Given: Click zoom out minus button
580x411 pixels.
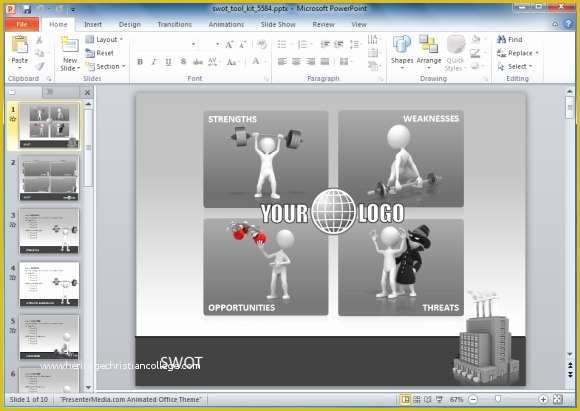Looking at the screenshot, I should point(473,399).
